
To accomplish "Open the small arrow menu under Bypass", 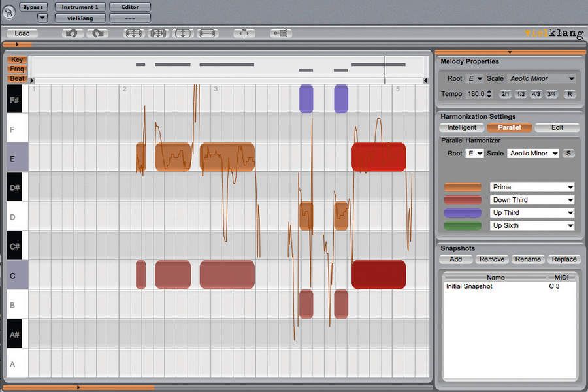I will [x=42, y=18].
